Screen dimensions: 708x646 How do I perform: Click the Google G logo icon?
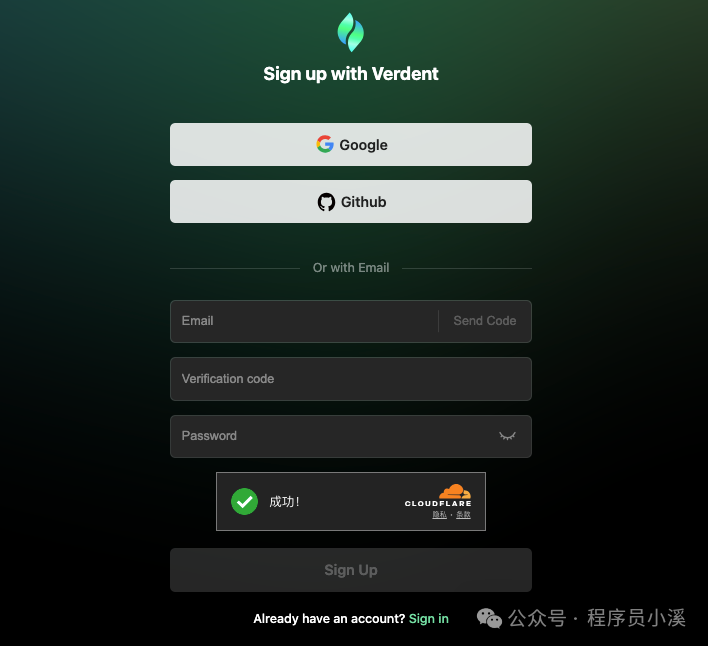click(x=325, y=144)
